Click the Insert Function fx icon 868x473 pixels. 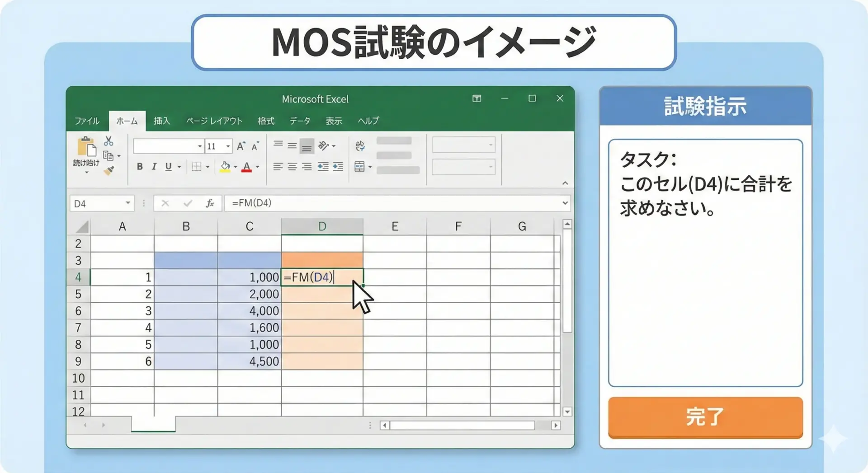click(x=210, y=203)
